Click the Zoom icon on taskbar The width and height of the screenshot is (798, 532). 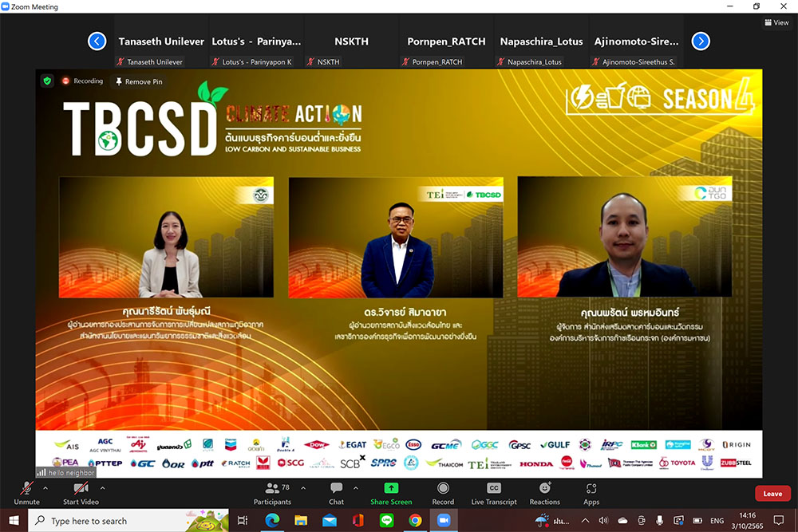[x=444, y=520]
